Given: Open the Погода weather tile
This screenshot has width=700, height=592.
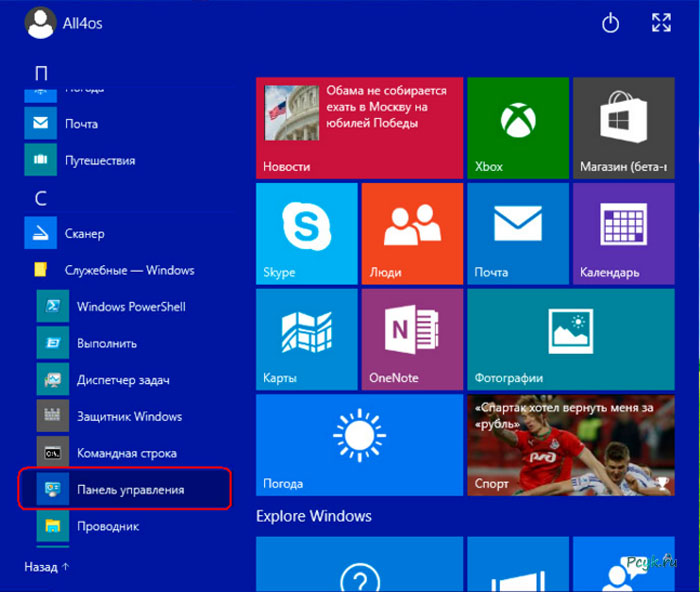Looking at the screenshot, I should tap(359, 445).
